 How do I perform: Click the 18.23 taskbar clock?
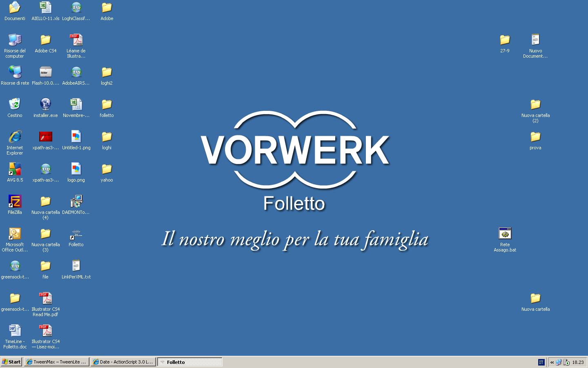click(578, 362)
